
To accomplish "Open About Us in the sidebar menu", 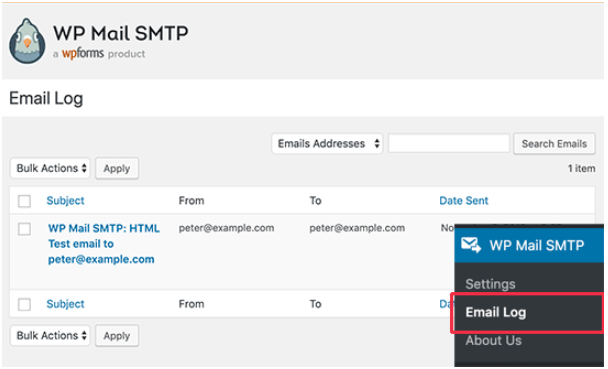I will click(x=493, y=340).
